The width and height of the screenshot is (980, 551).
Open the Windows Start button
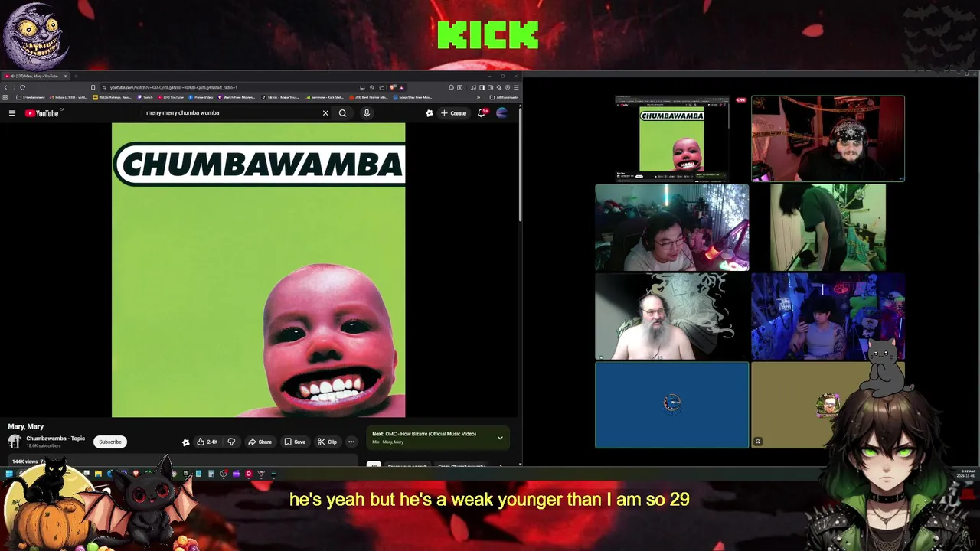(x=9, y=474)
